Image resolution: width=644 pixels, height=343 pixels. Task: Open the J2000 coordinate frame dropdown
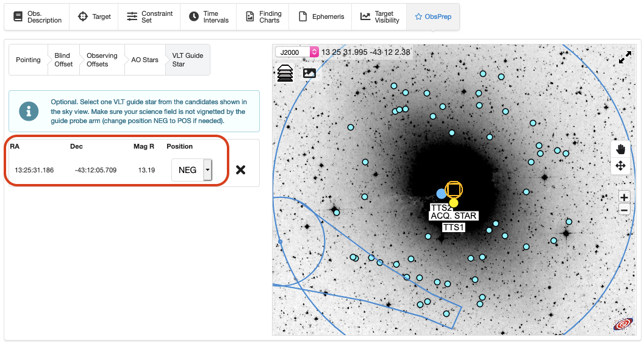(x=297, y=52)
